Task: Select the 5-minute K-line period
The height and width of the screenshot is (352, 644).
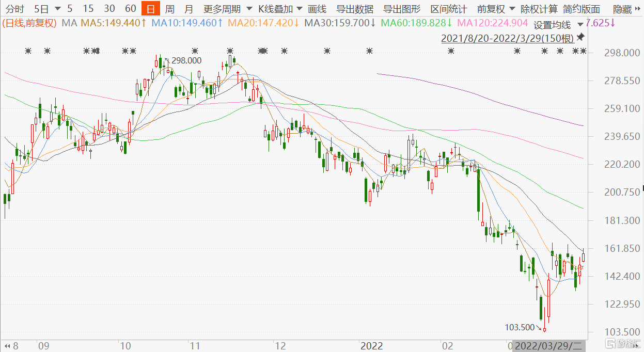Action: point(70,9)
